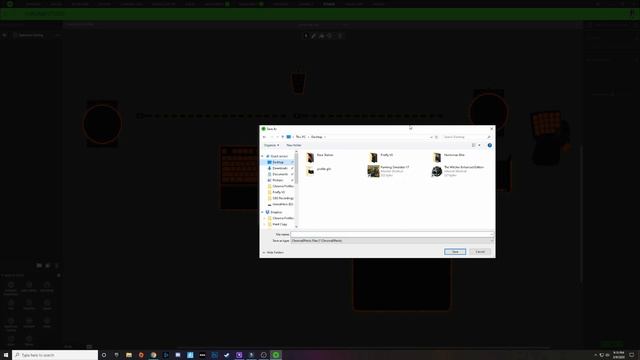The image size is (640, 360).
Task: Select Downloads in the navigation pane
Action: tap(280, 168)
